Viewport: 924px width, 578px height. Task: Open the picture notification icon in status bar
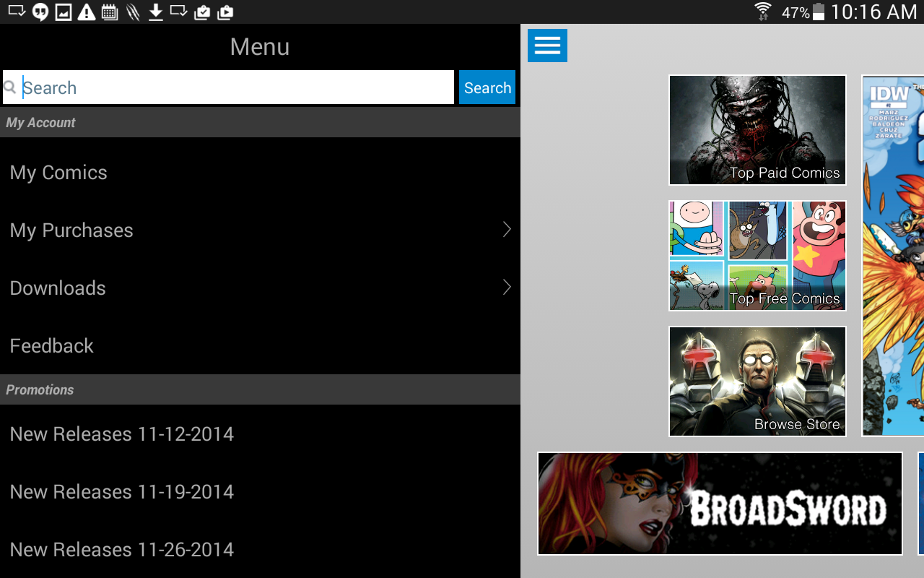click(x=64, y=12)
